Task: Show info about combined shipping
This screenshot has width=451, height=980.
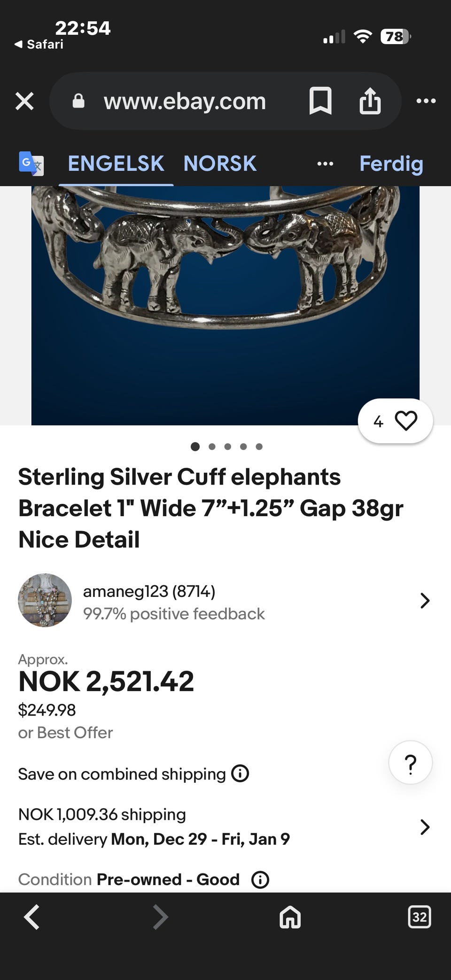Action: (240, 773)
